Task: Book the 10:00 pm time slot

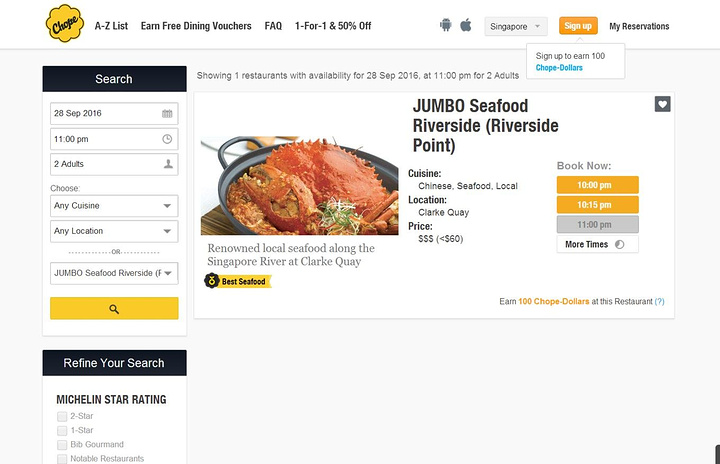Action: 597,185
